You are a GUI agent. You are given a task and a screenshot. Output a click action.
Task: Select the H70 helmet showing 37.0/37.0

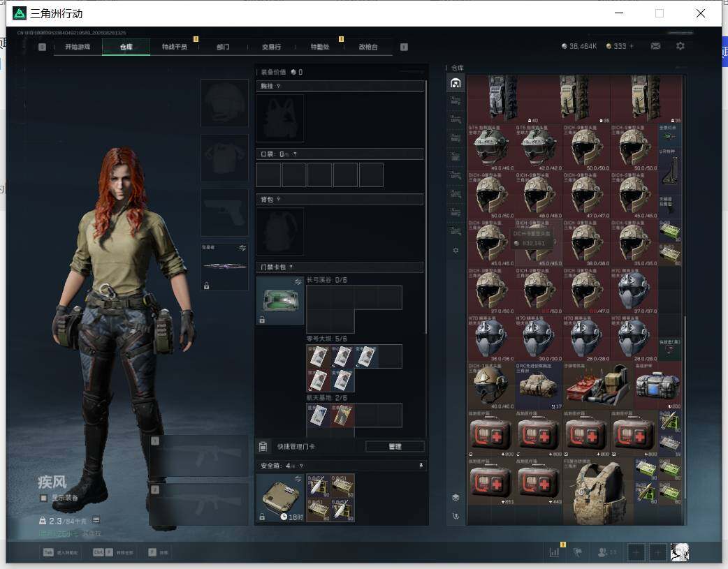(634, 291)
